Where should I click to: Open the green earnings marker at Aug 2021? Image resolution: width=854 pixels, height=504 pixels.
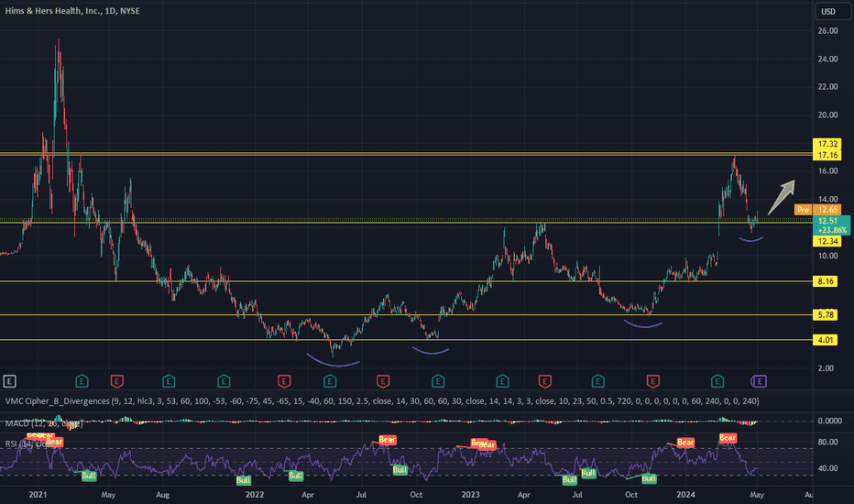coord(169,381)
